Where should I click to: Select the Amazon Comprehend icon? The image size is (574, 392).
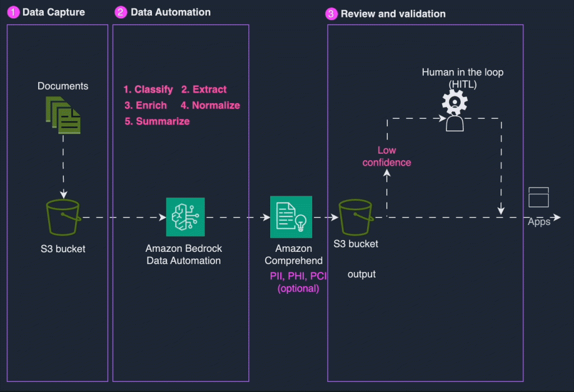pyautogui.click(x=290, y=216)
